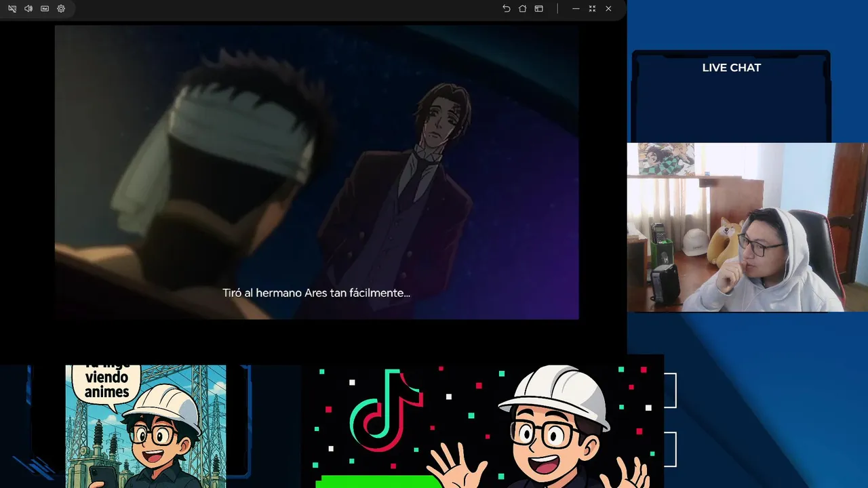Open the keyboard icon in the top toolbar
The height and width of the screenshot is (488, 868).
pos(45,9)
